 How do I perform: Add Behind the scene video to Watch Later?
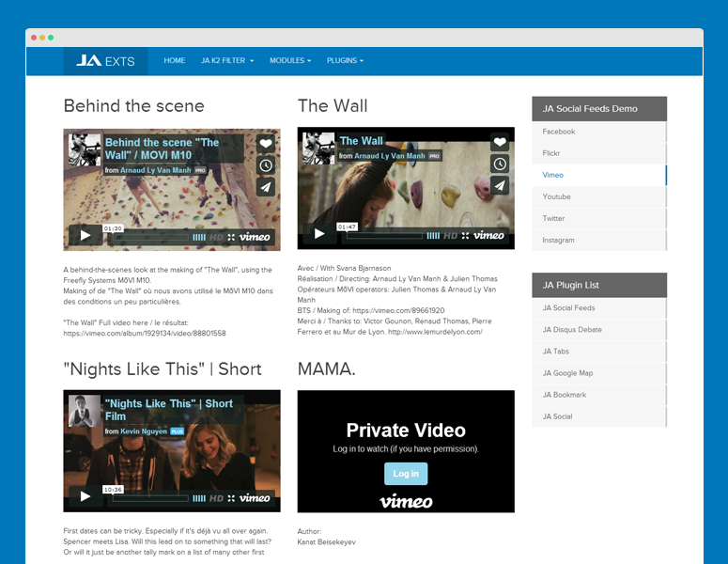pos(266,165)
